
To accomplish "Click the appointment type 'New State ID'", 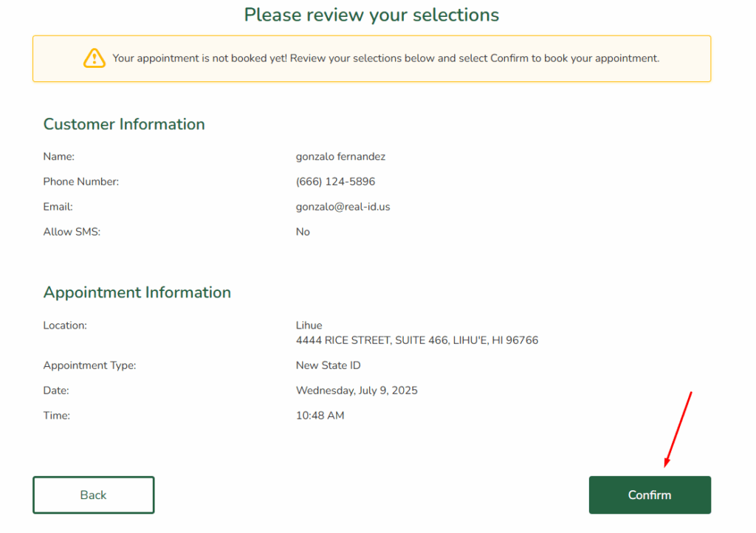I will pos(328,365).
